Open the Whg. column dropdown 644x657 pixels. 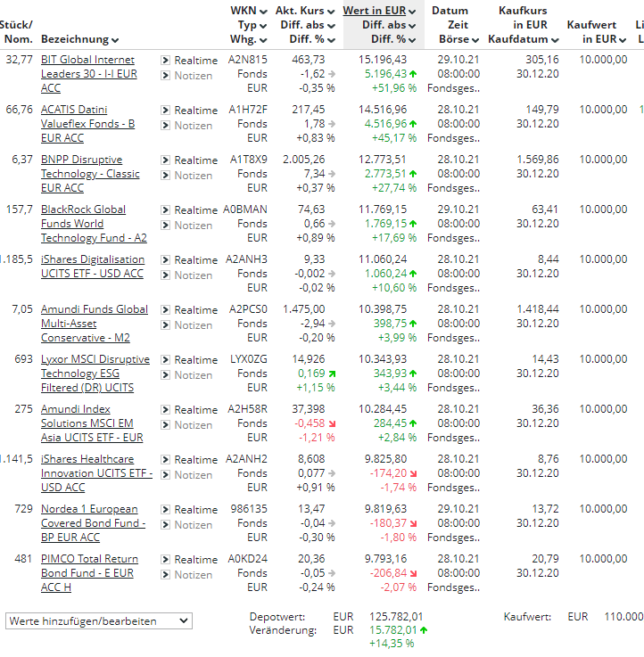263,40
